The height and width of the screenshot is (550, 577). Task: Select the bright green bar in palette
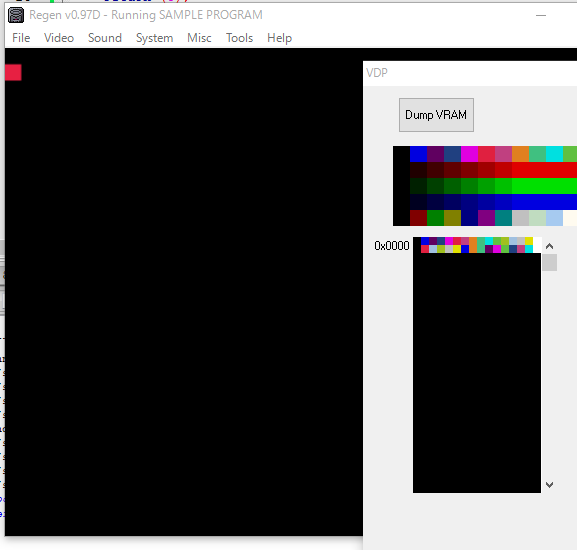click(x=544, y=186)
